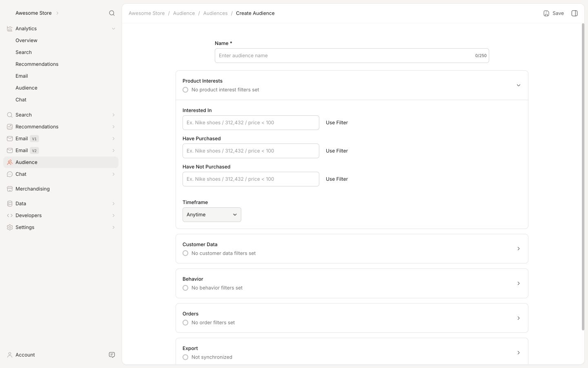Viewport: 588px width, 368px height.
Task: Collapse the Product Interests section chevron
Action: coord(519,85)
